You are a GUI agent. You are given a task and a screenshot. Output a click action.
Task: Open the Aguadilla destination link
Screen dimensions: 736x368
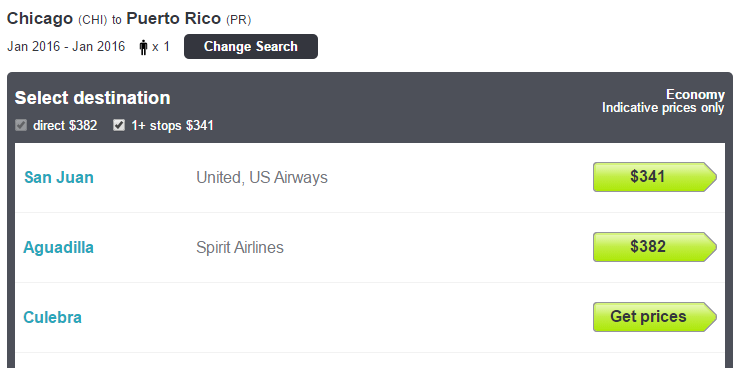click(59, 247)
